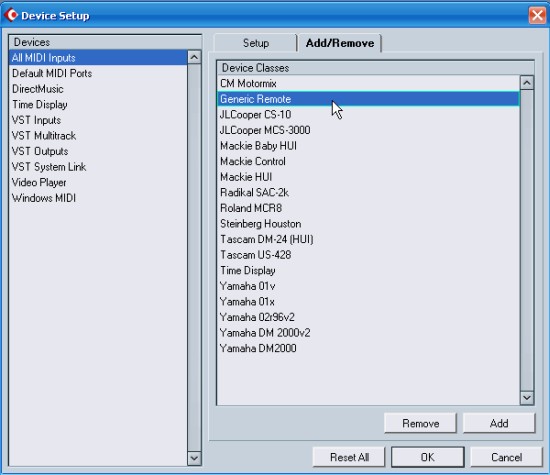
Task: Switch to the Setup tab
Action: pos(256,43)
